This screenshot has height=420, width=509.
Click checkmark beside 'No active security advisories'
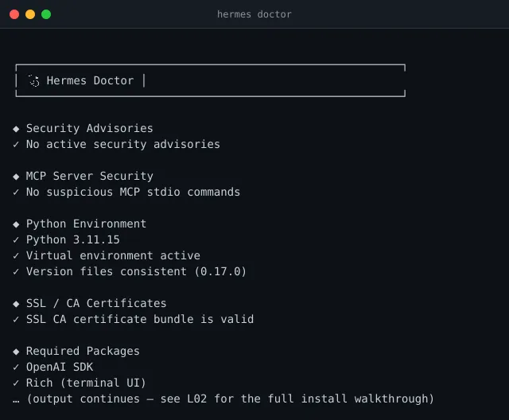pos(16,145)
